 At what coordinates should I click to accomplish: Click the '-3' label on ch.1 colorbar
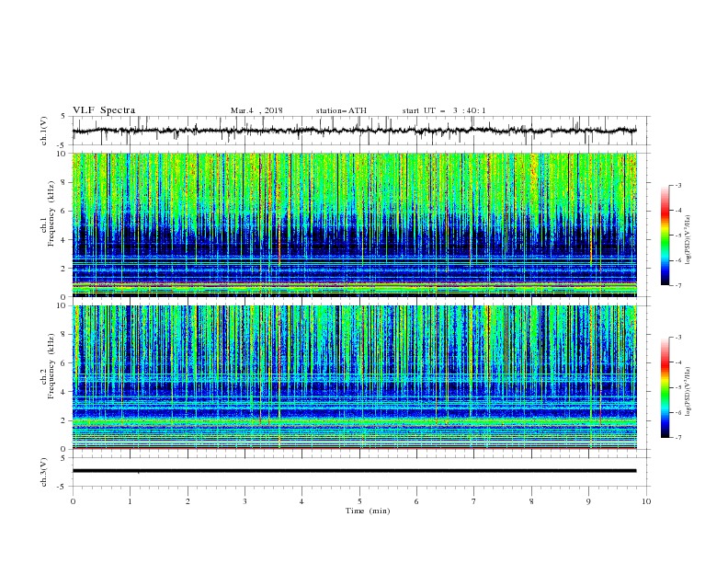tap(678, 185)
